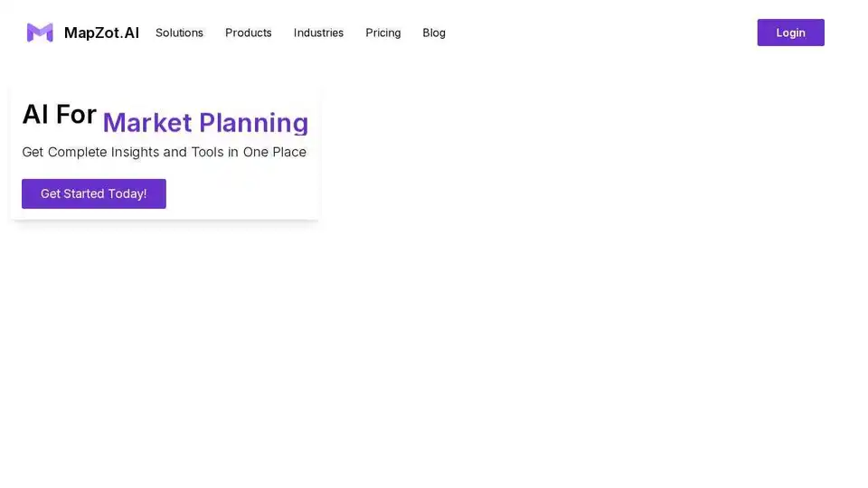Click the word Insights in the tagline
868x488 pixels.
point(136,152)
